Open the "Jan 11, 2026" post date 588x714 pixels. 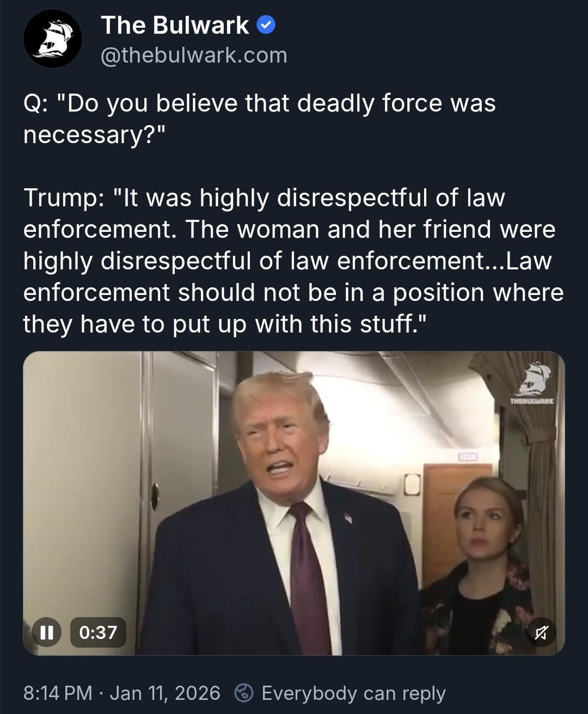165,693
